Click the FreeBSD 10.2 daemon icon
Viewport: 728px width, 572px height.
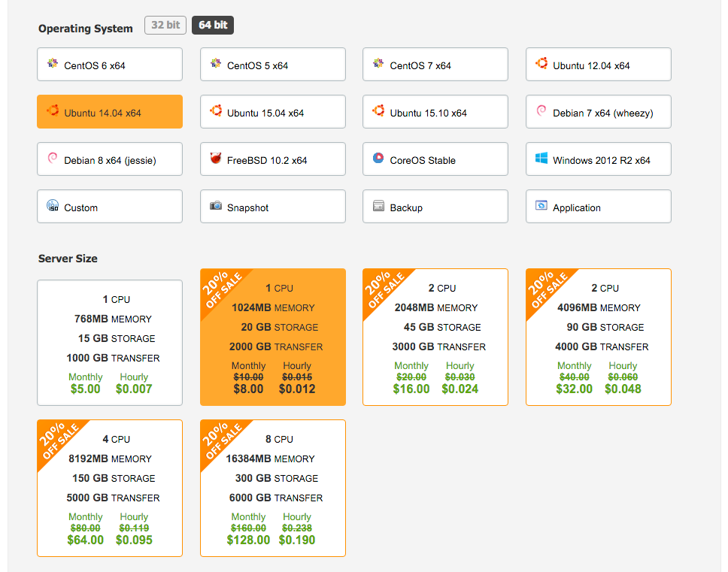click(x=215, y=159)
